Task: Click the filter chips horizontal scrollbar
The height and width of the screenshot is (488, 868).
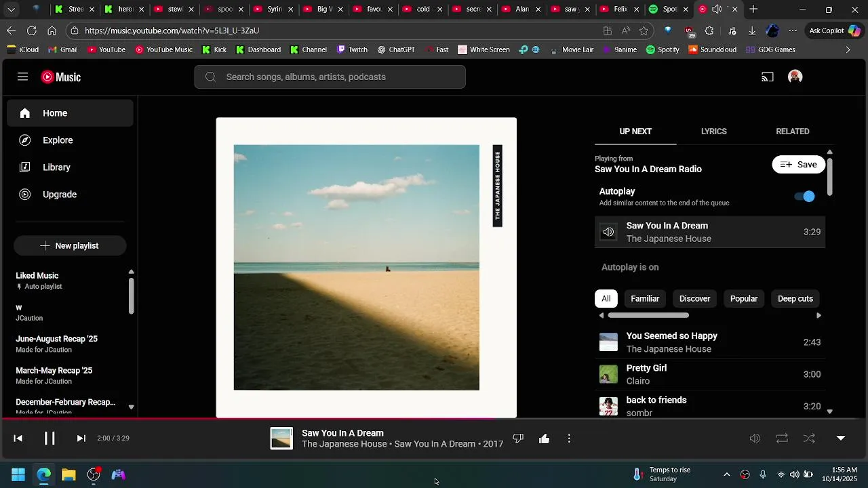Action: point(648,315)
